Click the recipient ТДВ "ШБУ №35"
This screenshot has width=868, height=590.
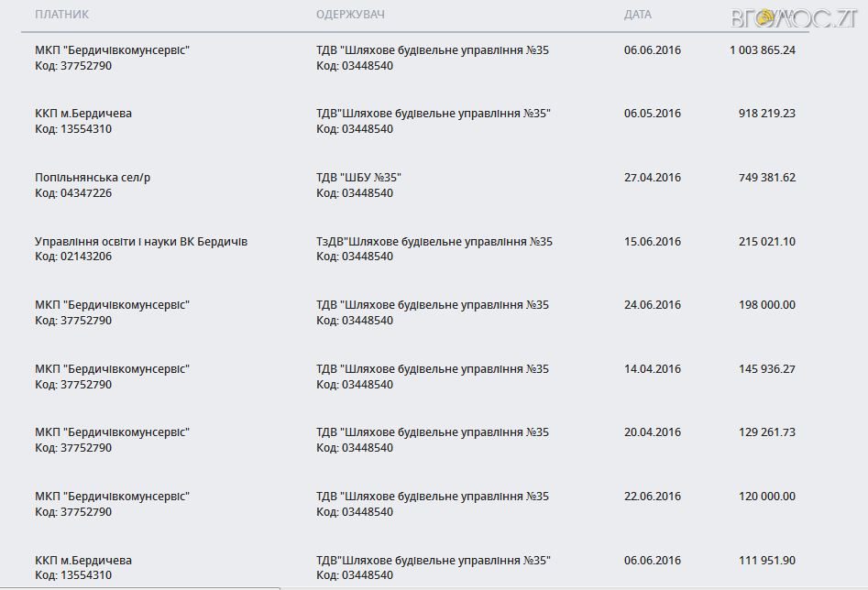coord(359,178)
